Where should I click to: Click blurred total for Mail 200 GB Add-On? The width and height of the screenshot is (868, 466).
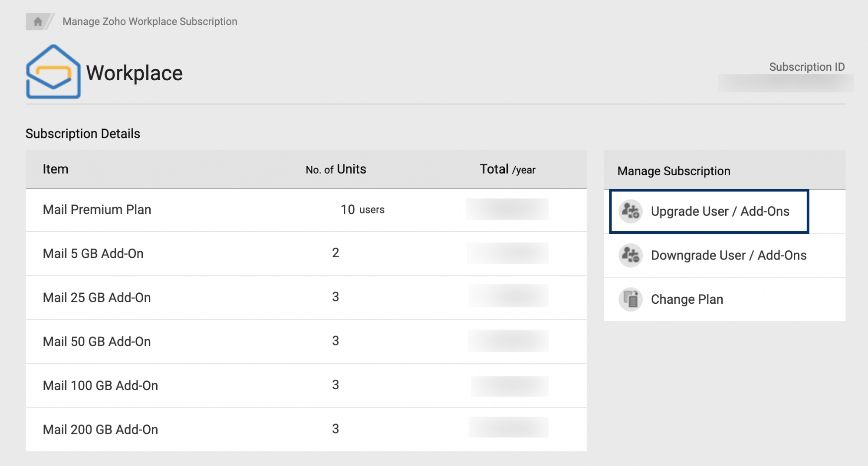(509, 427)
